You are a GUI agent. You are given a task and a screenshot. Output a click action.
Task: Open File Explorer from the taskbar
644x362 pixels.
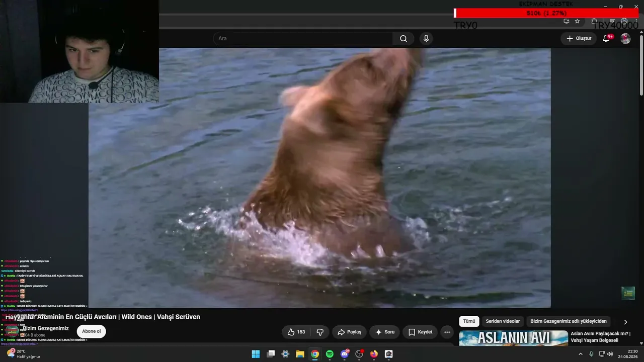click(300, 354)
